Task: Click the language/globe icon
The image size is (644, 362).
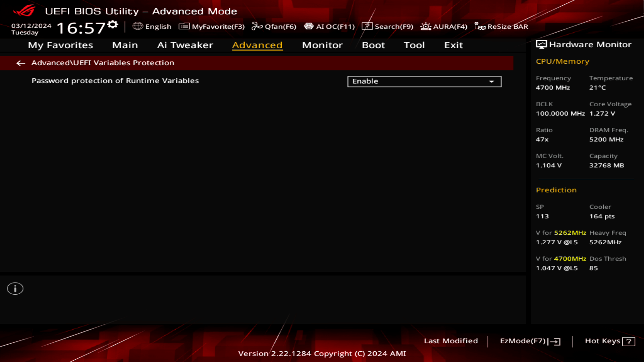Action: 138,26
